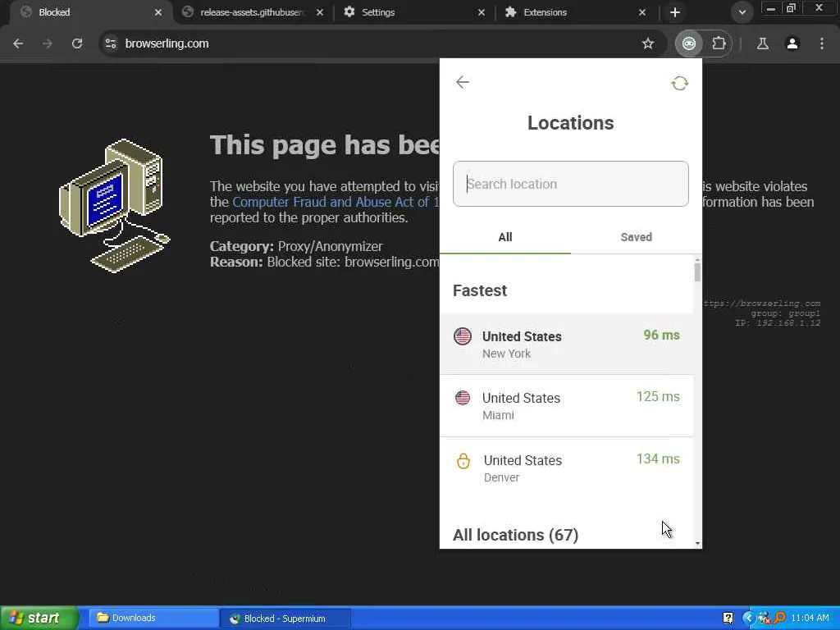This screenshot has width=840, height=630.
Task: Click the 134 ms latency value
Action: (658, 459)
